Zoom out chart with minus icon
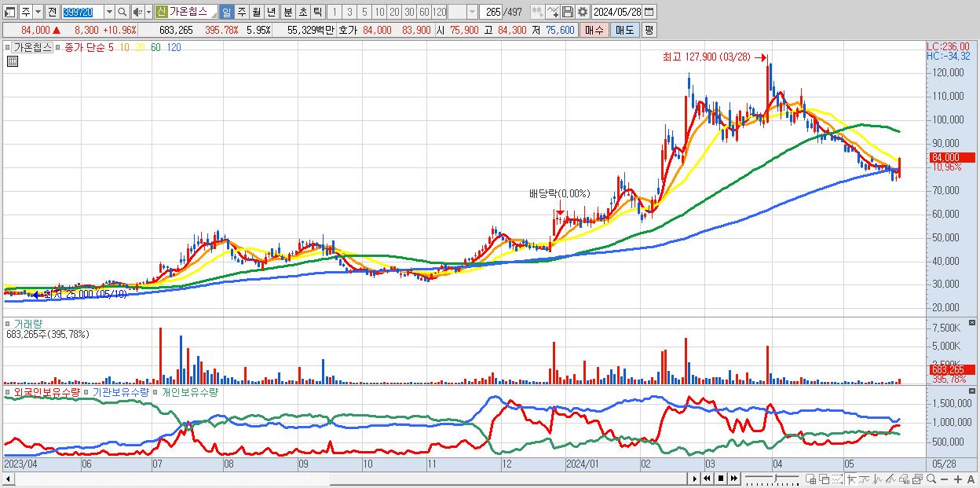The image size is (980, 488). (x=944, y=479)
